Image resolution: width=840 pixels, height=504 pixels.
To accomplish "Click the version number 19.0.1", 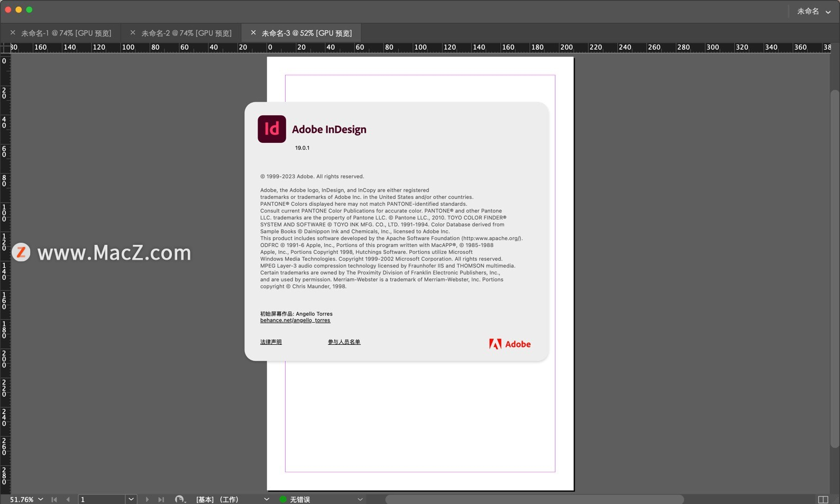I will (x=302, y=148).
